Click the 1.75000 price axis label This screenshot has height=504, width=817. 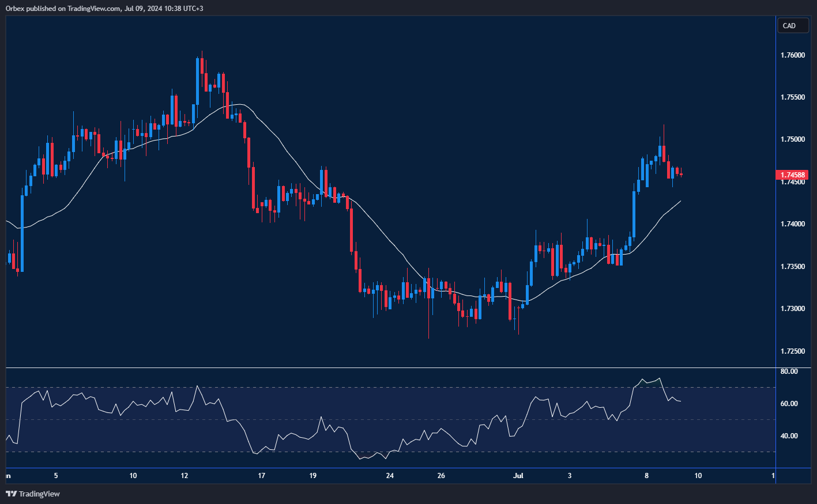792,139
